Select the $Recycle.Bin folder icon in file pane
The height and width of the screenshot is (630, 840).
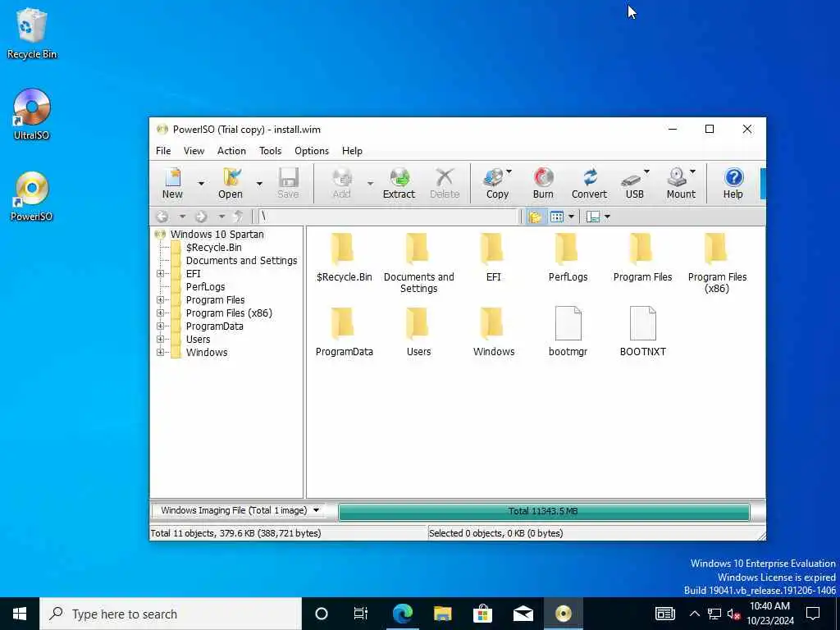(x=343, y=249)
